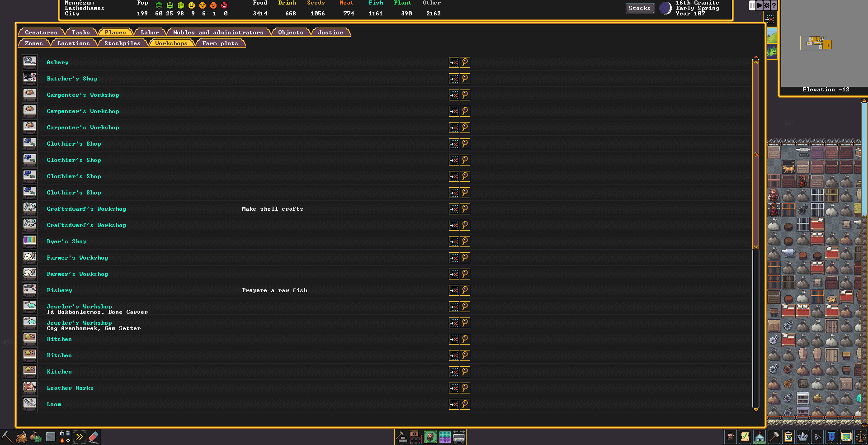Open the stockpile grid icon
The width and height of the screenshot is (868, 445).
[445, 437]
